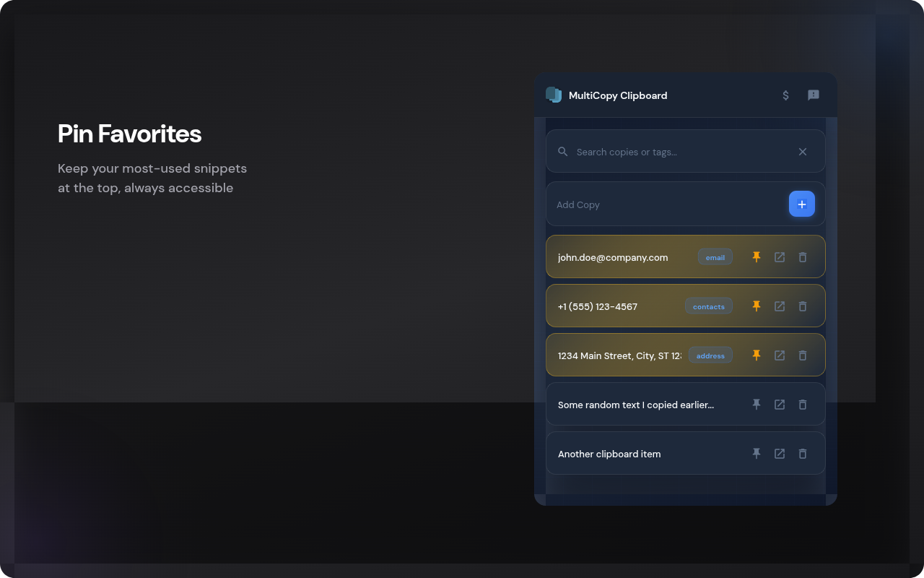Click the MultiCopy Clipboard title

pyautogui.click(x=618, y=95)
